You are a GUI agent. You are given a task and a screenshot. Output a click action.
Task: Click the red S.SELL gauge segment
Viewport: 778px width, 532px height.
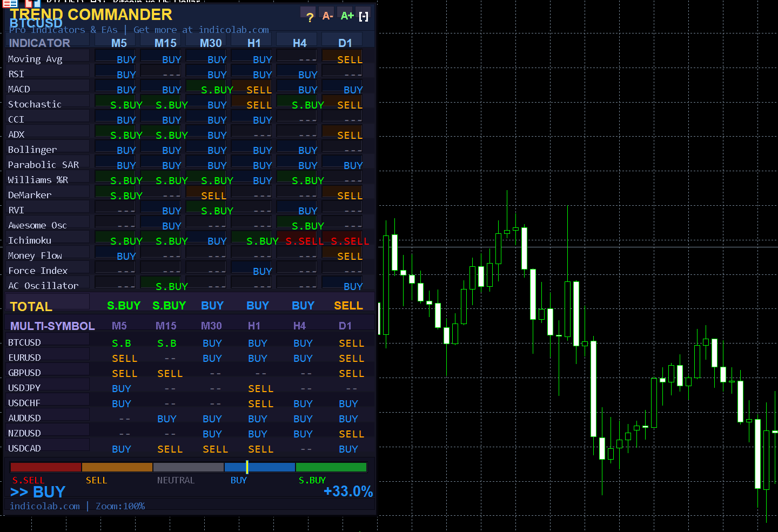point(45,467)
